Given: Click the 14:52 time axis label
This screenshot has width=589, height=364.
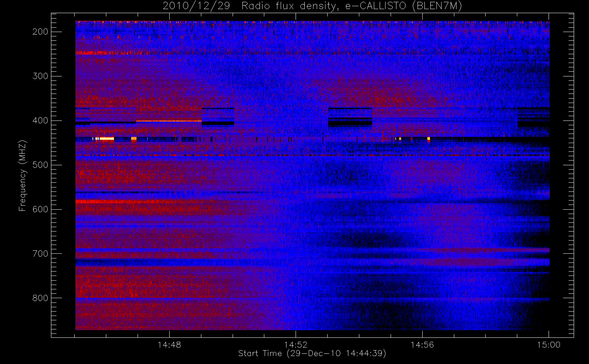Looking at the screenshot, I should [296, 345].
